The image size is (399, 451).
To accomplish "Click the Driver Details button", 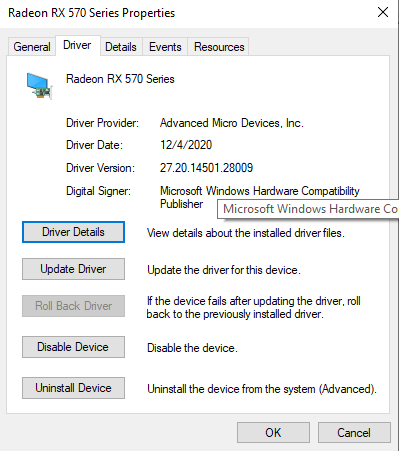I will pos(73,232).
